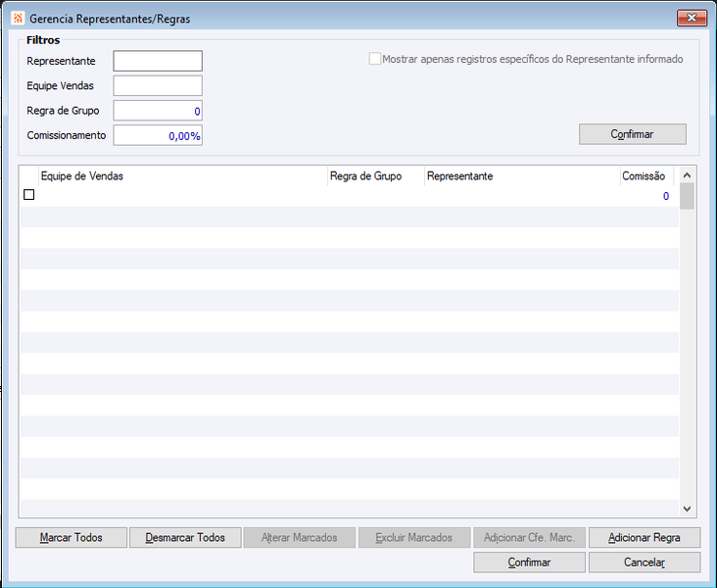Click the bottom Confirmar button beside Cancelar
The width and height of the screenshot is (717, 588).
(x=530, y=563)
